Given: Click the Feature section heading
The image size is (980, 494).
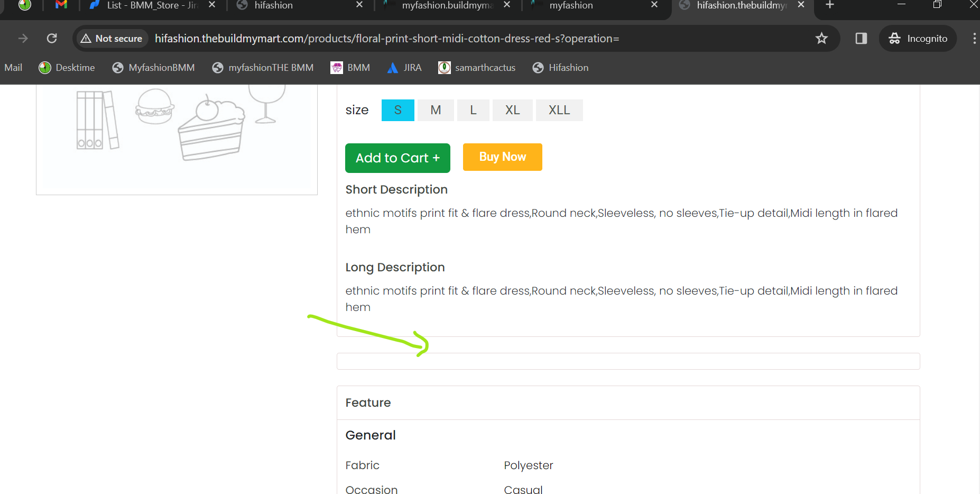Looking at the screenshot, I should pyautogui.click(x=368, y=402).
